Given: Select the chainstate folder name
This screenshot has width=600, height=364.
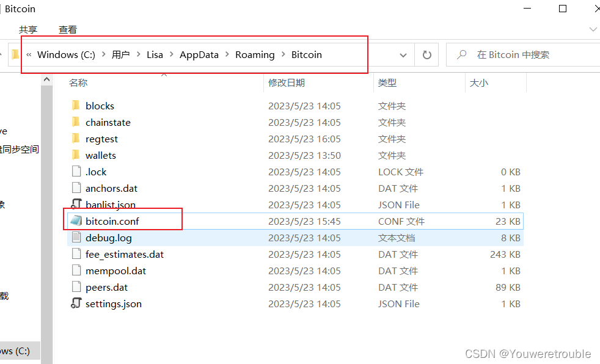Looking at the screenshot, I should (x=108, y=122).
